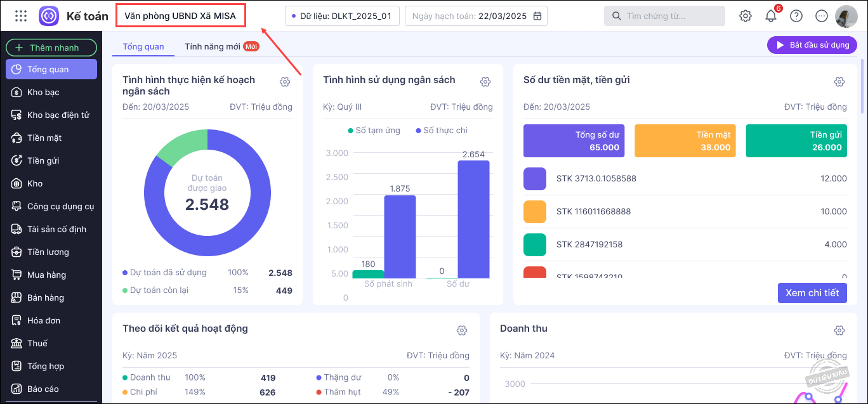Toggle the Số thực chi legend series

(441, 130)
